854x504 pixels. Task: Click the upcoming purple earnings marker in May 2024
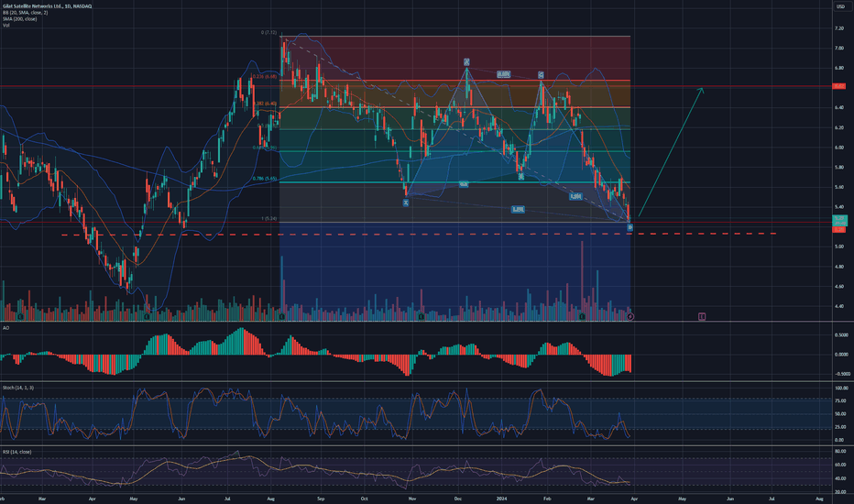702,316
